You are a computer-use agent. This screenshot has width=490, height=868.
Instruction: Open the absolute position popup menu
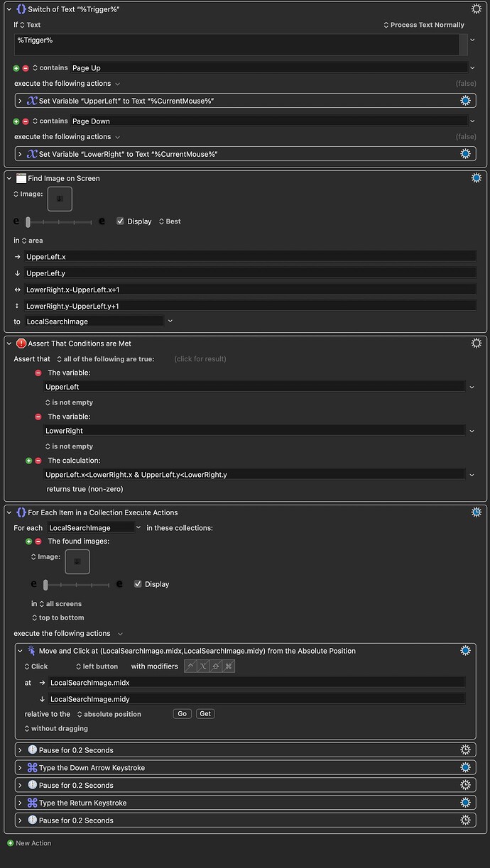109,714
